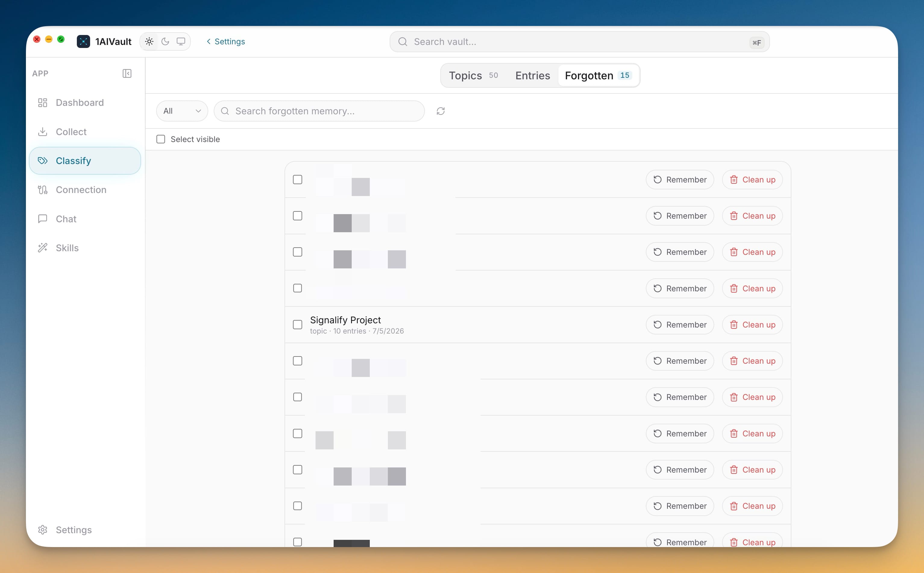This screenshot has width=924, height=573.
Task: Check the checkbox of the first list row
Action: point(298,180)
